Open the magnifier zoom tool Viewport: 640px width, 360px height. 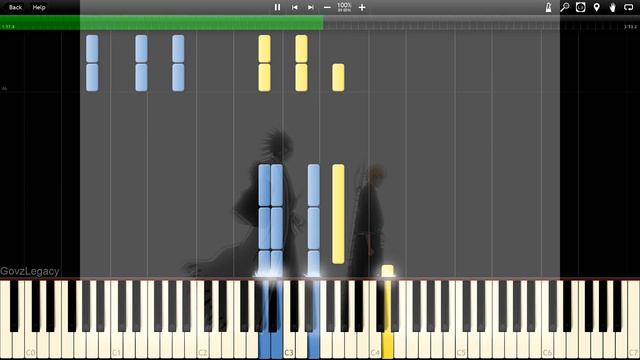[564, 7]
